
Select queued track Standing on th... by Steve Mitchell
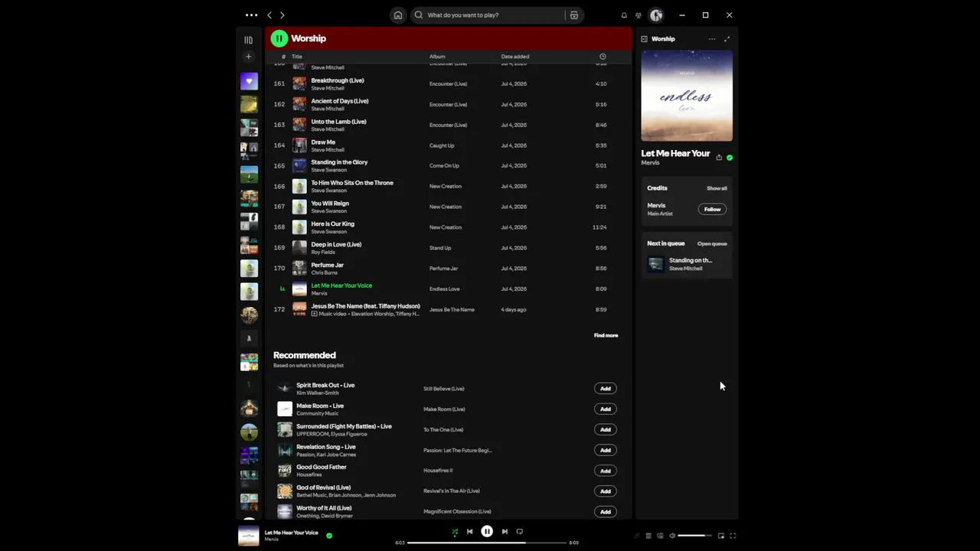[687, 264]
